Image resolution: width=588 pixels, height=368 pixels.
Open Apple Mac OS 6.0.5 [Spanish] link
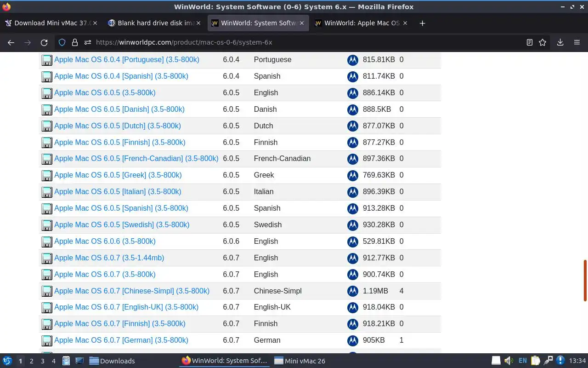[x=121, y=208]
